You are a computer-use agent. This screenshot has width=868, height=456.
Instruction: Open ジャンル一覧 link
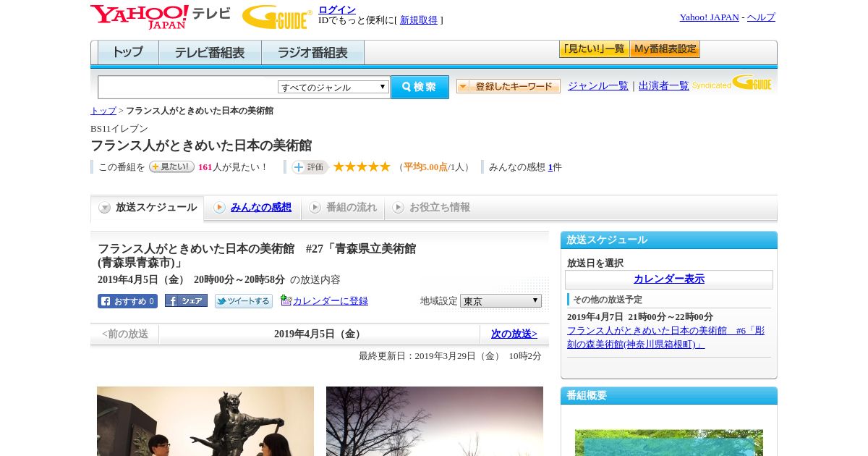pos(598,85)
